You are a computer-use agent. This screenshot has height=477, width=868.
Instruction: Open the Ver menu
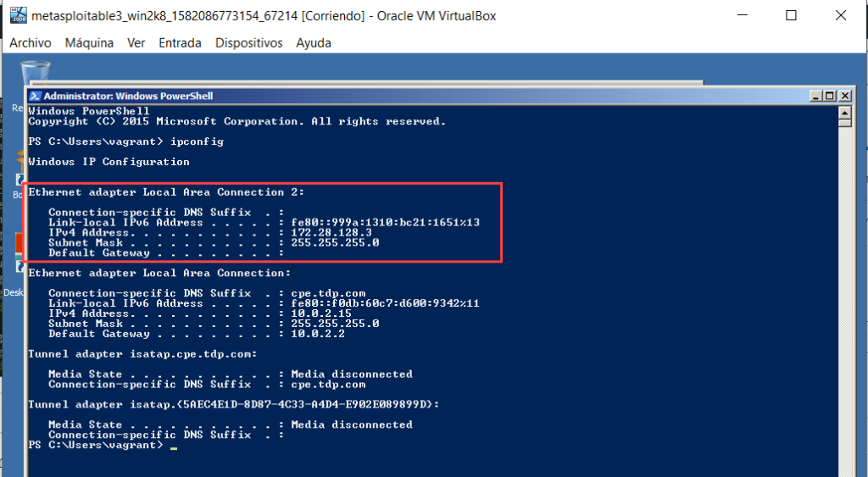click(x=136, y=42)
